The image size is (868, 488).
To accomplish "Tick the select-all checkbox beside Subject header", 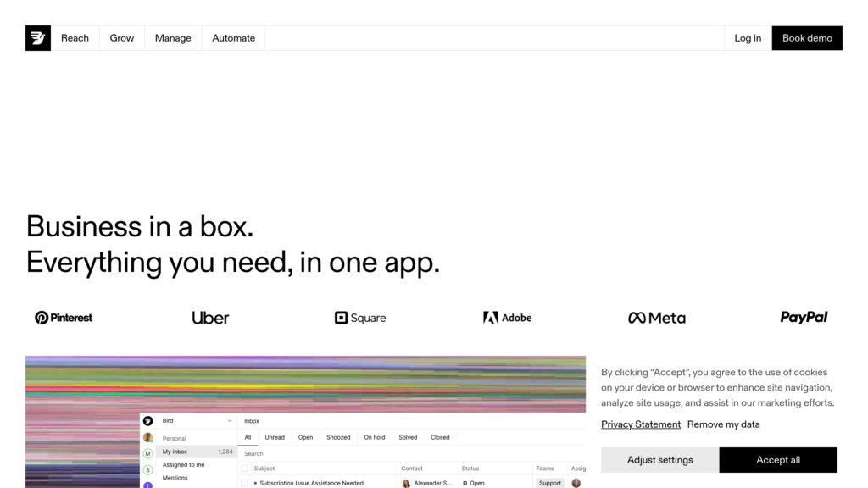I will 245,469.
